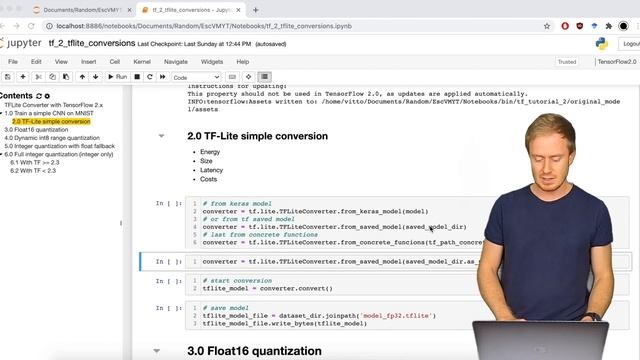Collapse the 2.0 TF-Lite simple conversion heading arrow
The width and height of the screenshot is (640, 360).
(161, 136)
